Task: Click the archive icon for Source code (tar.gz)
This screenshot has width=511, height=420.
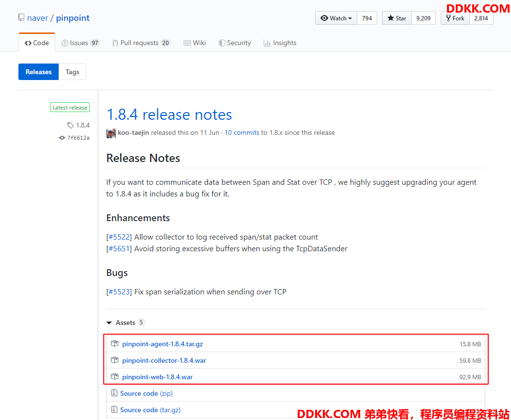Action: coord(114,409)
